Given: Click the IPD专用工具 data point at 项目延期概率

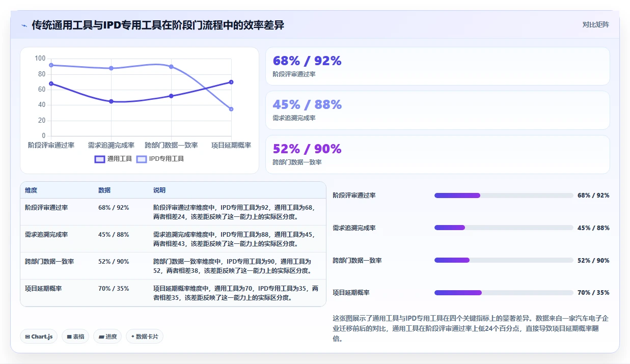Looking at the screenshot, I should tap(231, 109).
